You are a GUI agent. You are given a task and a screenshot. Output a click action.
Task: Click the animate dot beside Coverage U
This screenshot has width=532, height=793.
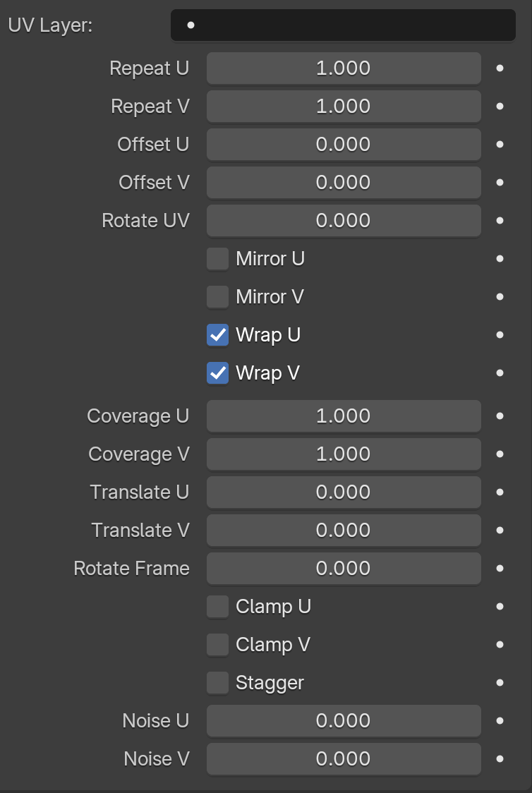500,416
